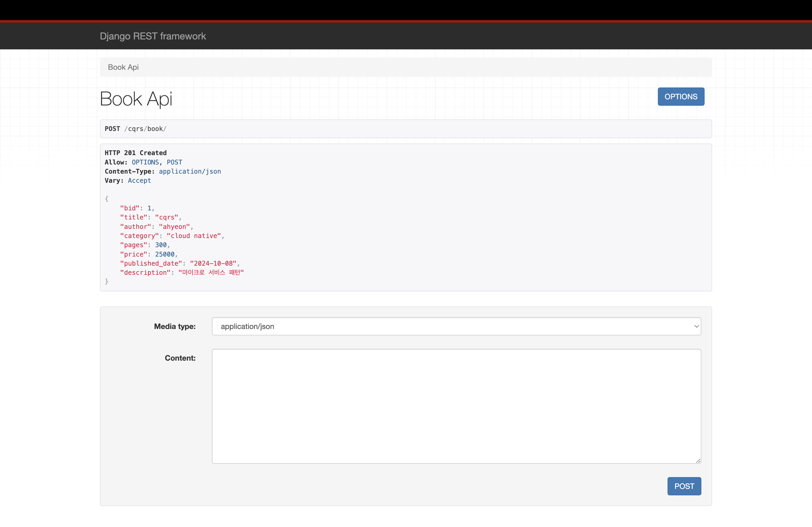Open the Book Api breadcrumb link
812x527 pixels.
point(123,67)
